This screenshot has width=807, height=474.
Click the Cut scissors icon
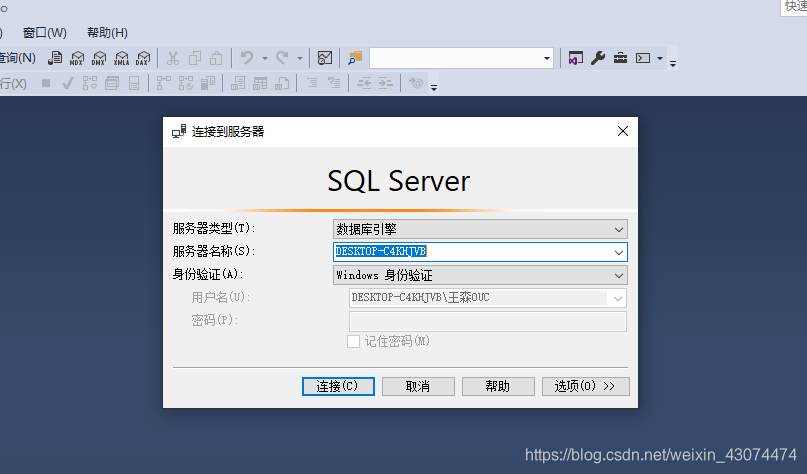pyautogui.click(x=172, y=58)
